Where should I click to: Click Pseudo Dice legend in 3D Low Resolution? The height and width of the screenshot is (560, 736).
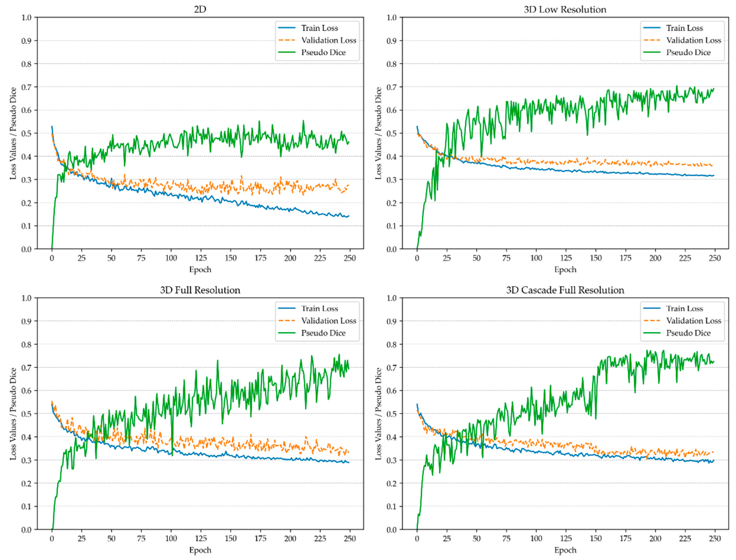click(x=688, y=52)
